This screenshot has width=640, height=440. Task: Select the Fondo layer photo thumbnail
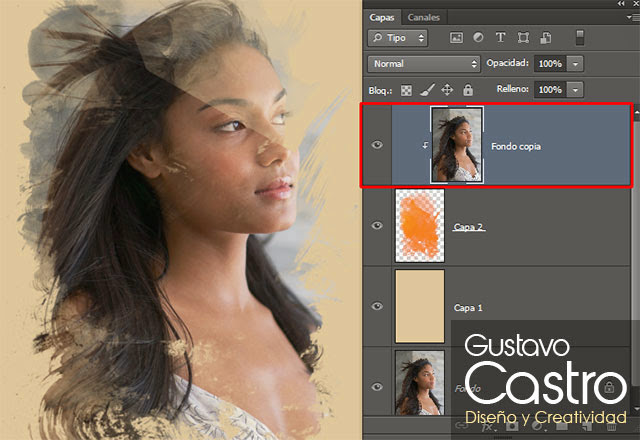pyautogui.click(x=420, y=382)
